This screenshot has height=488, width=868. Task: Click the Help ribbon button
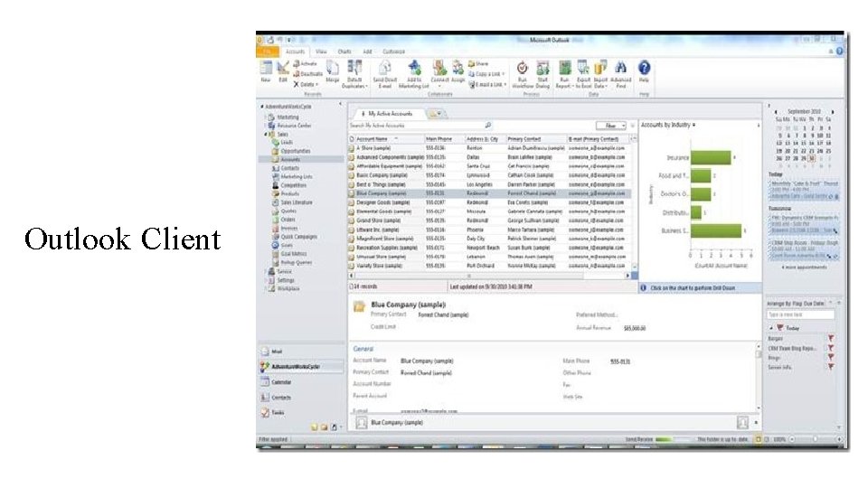[x=644, y=72]
